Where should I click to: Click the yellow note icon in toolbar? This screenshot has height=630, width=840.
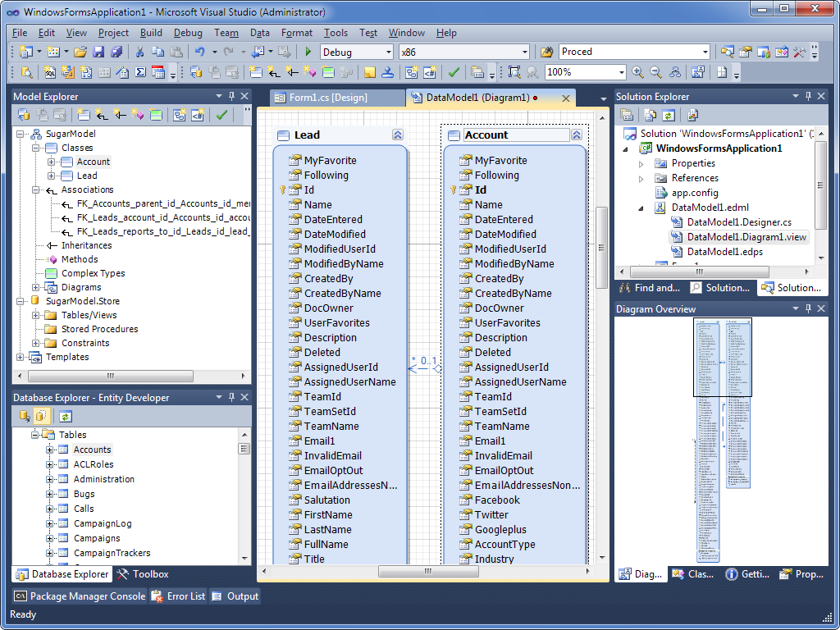tap(370, 72)
